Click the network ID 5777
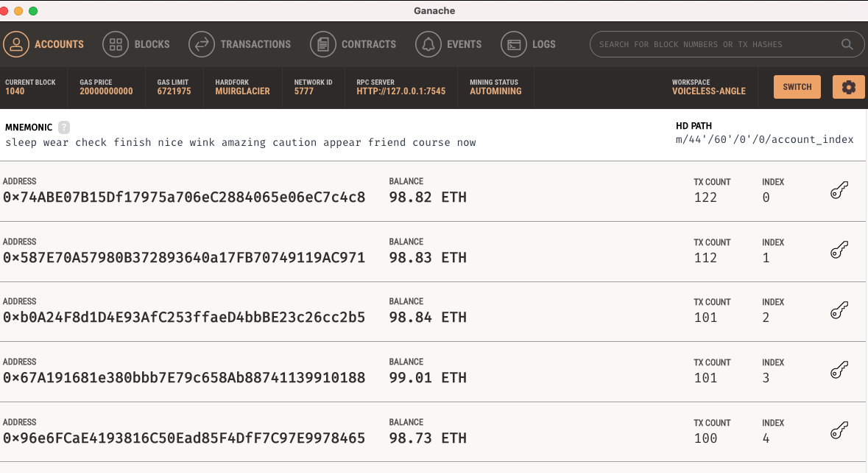Screen dimensions: 868x473 (x=304, y=91)
